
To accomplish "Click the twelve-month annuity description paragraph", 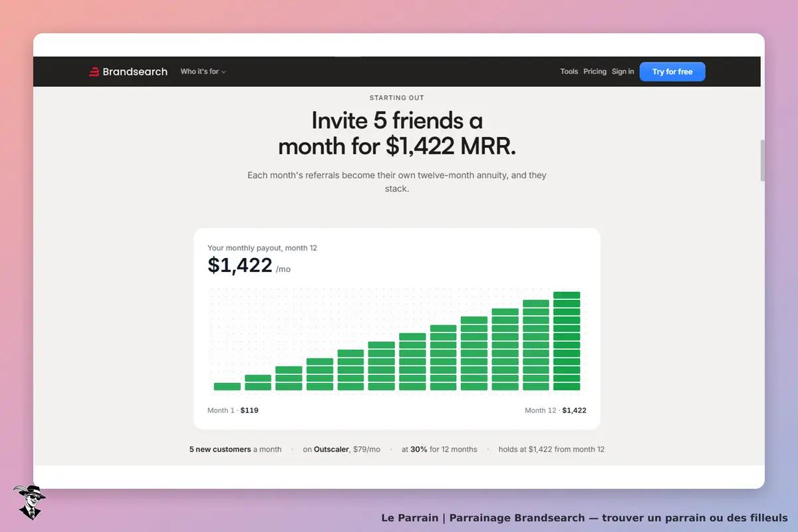I will point(397,182).
